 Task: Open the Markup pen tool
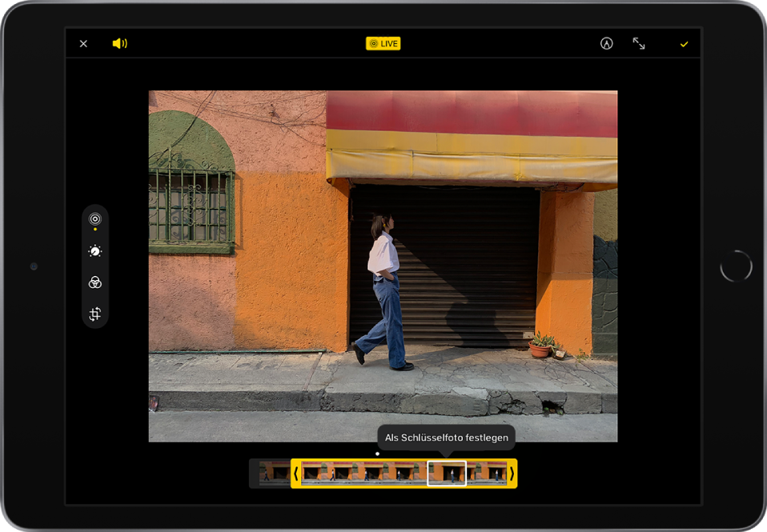click(606, 44)
